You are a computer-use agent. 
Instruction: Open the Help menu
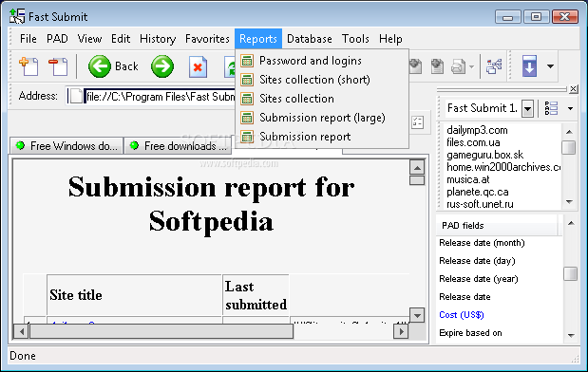click(390, 39)
